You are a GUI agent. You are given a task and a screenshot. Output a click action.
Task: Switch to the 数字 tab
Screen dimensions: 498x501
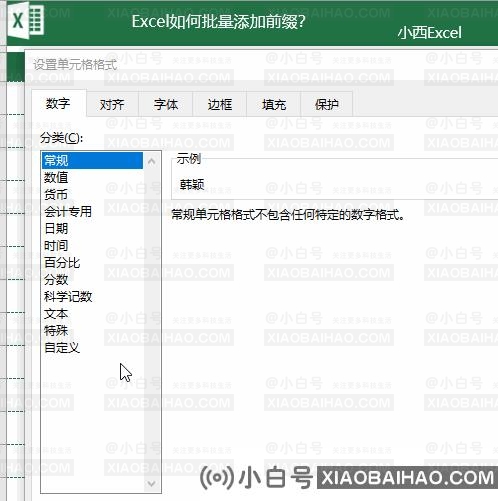point(59,104)
